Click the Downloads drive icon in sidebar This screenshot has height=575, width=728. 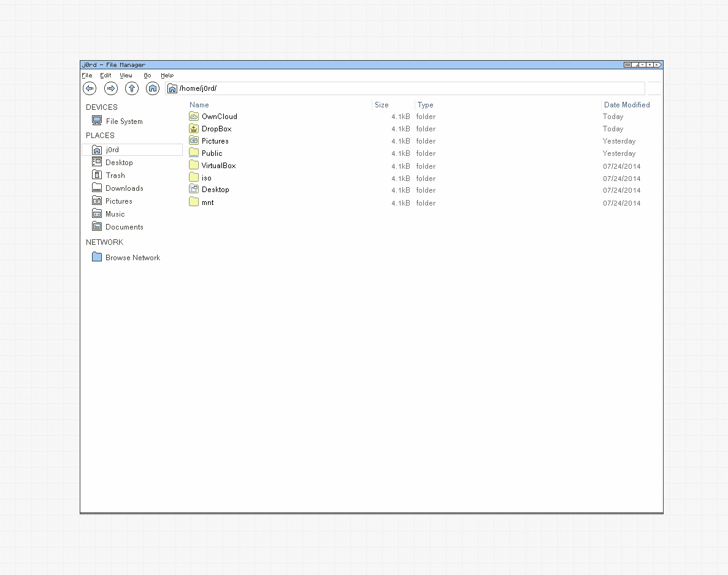pyautogui.click(x=96, y=188)
